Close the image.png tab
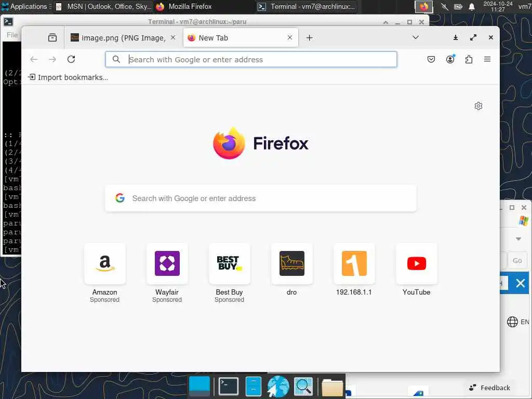532x399 pixels. tap(173, 37)
